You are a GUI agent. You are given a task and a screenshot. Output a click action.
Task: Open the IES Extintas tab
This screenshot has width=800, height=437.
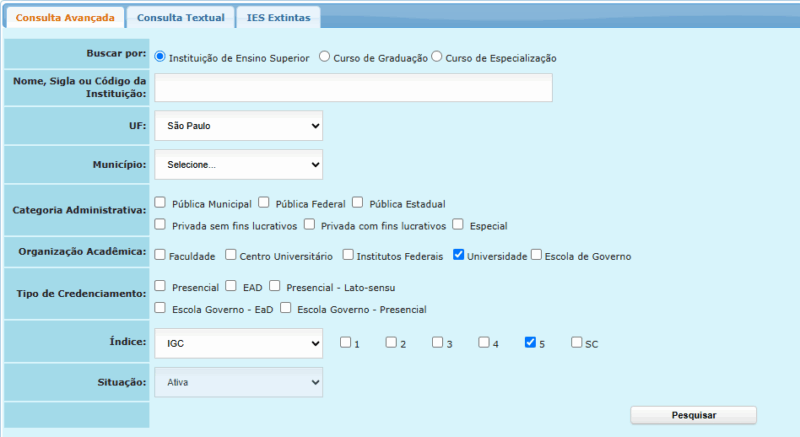[x=279, y=17]
